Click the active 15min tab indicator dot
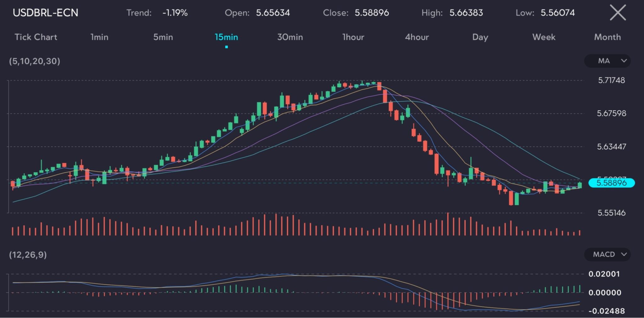 227,47
